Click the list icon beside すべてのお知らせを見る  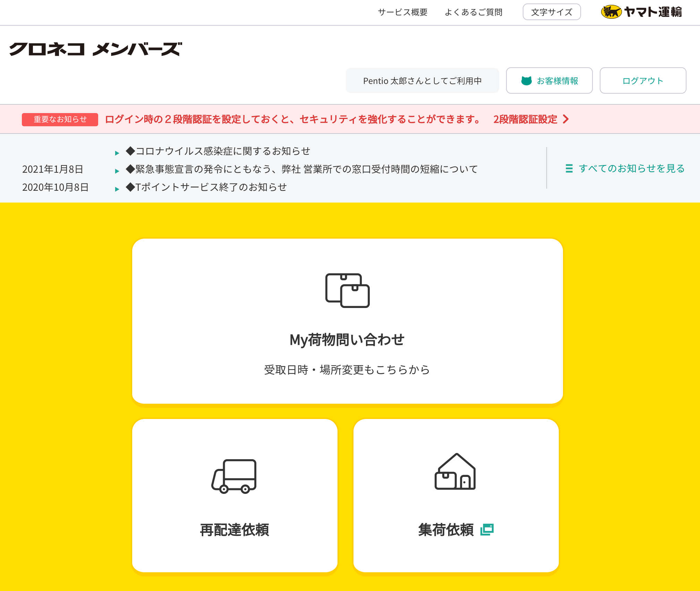[569, 169]
